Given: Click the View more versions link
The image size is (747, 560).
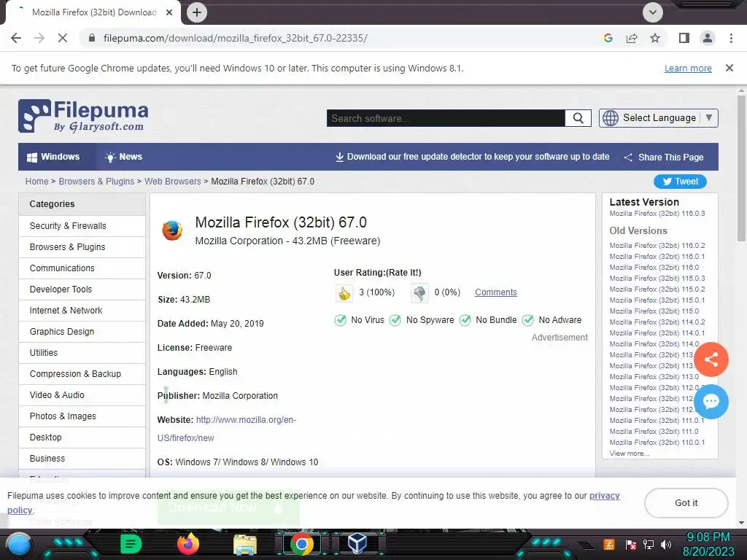Looking at the screenshot, I should tap(629, 454).
